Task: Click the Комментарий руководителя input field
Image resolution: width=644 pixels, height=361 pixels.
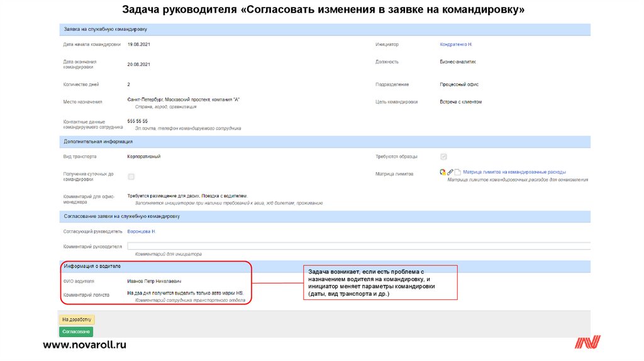Action: pos(358,246)
